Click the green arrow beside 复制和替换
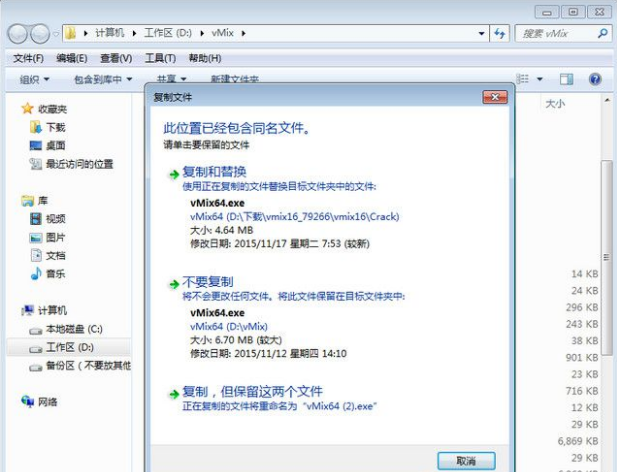 point(174,174)
